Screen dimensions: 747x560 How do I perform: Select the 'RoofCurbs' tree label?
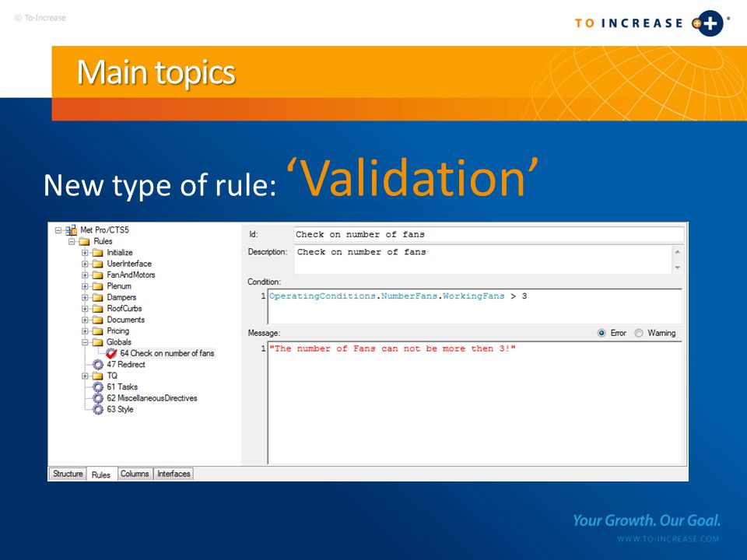[124, 309]
